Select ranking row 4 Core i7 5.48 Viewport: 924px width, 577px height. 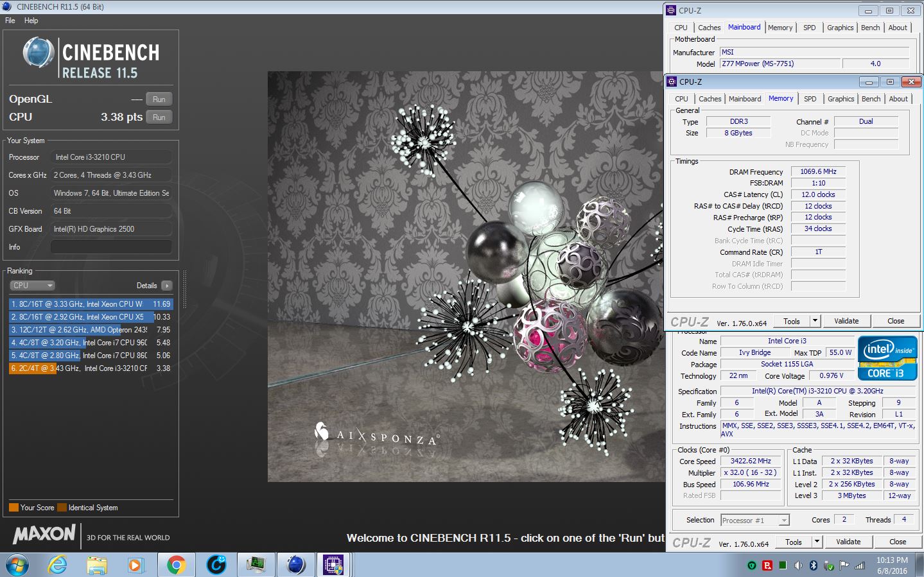[x=91, y=343]
